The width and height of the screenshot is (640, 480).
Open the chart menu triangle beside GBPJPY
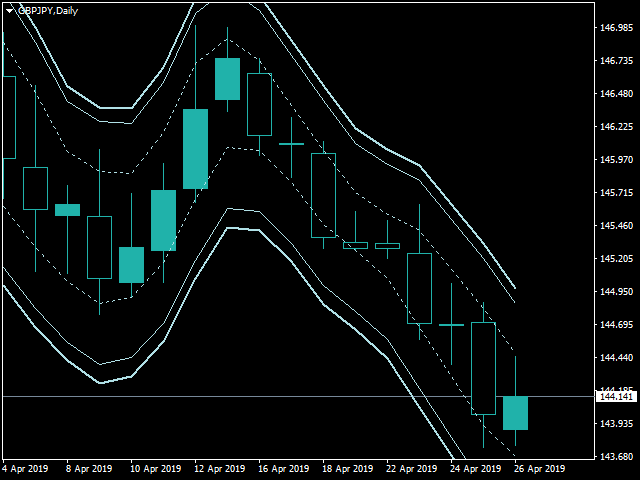pos(9,11)
